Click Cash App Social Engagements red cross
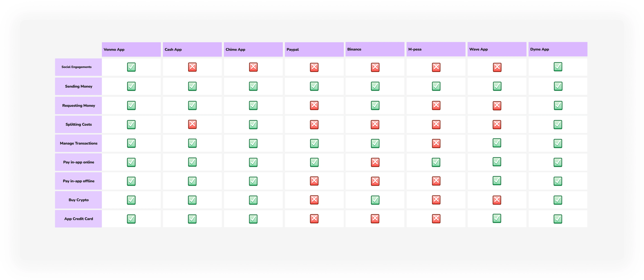The height and width of the screenshot is (280, 644). pyautogui.click(x=192, y=67)
